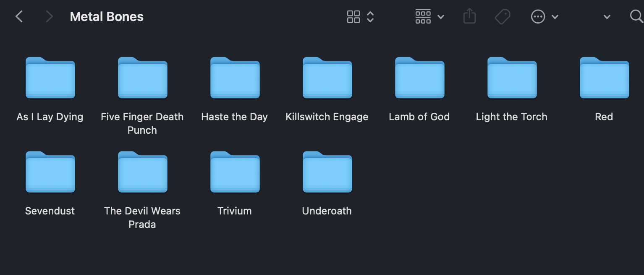Viewport: 644px width, 275px height.
Task: Select the Underoath folder icon
Action: point(327,172)
